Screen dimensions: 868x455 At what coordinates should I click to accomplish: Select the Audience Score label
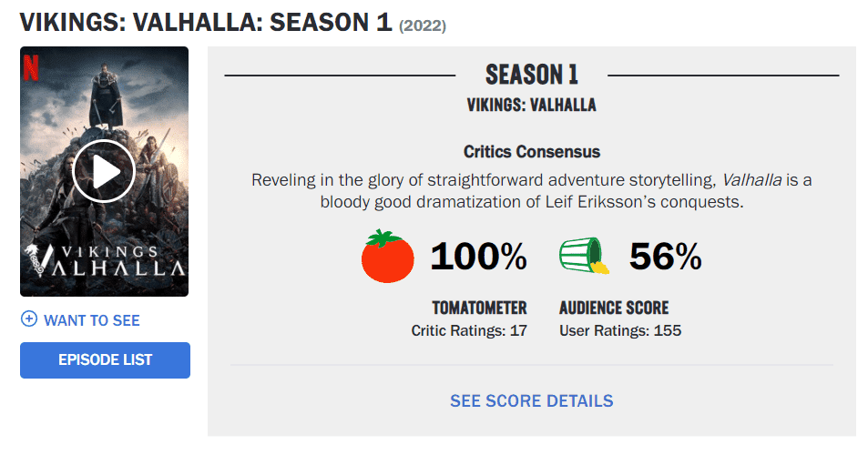pos(613,308)
